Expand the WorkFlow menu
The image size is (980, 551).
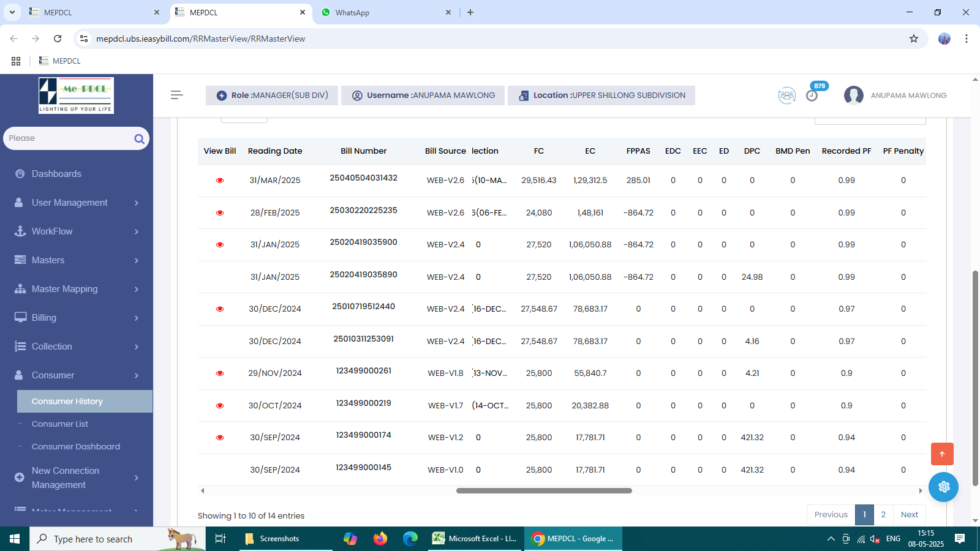77,231
